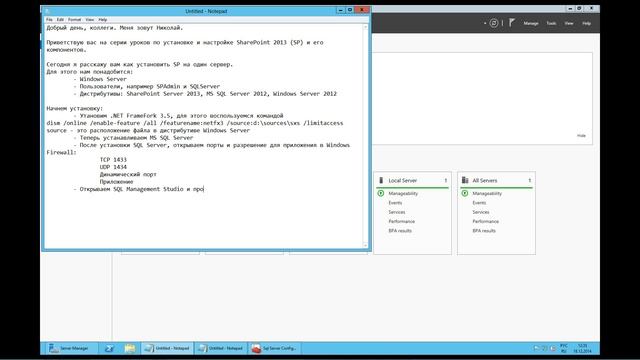The width and height of the screenshot is (640, 360).
Task: Click the green Manageability status icon in Local Server
Action: click(381, 193)
